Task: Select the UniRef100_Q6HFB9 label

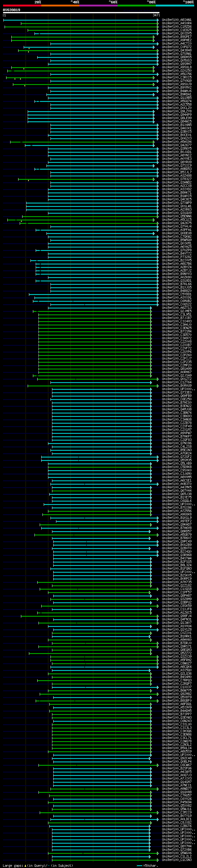Action: 177,396
